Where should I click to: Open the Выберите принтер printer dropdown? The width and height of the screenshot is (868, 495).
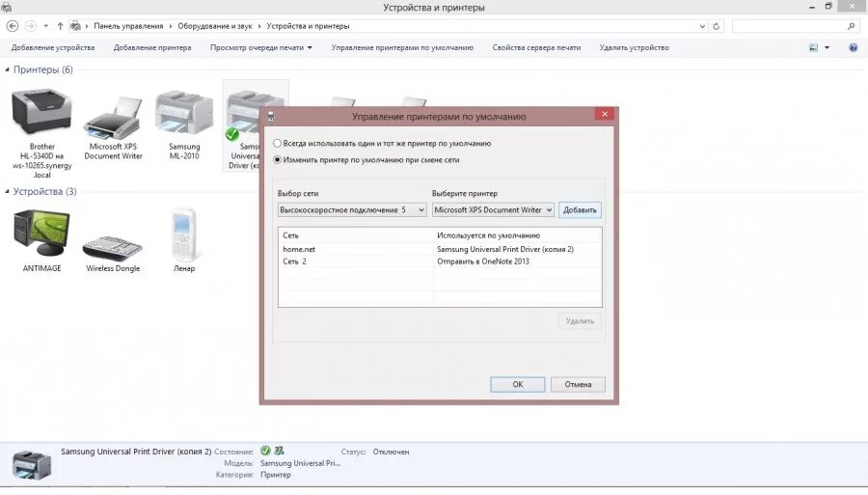click(493, 209)
